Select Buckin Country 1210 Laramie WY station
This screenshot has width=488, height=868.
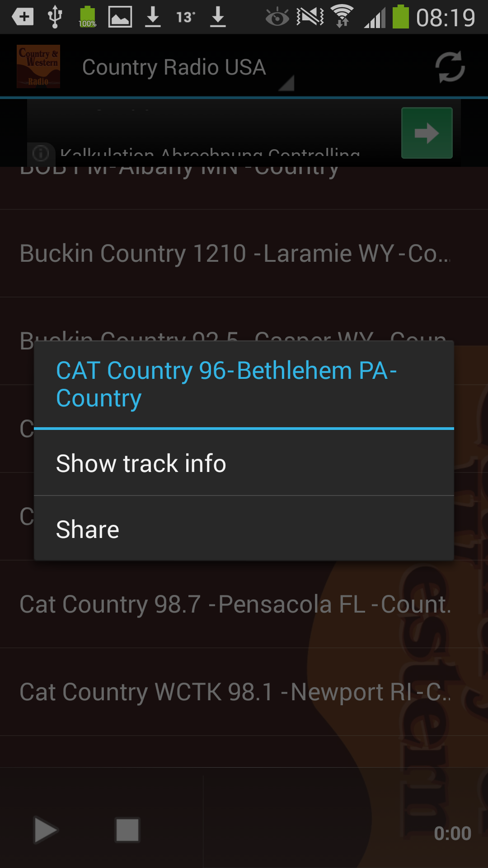pyautogui.click(x=235, y=253)
